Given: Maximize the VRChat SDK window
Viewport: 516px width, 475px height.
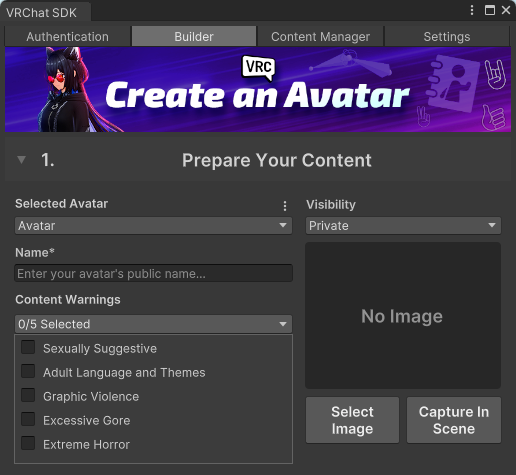Looking at the screenshot, I should 490,10.
